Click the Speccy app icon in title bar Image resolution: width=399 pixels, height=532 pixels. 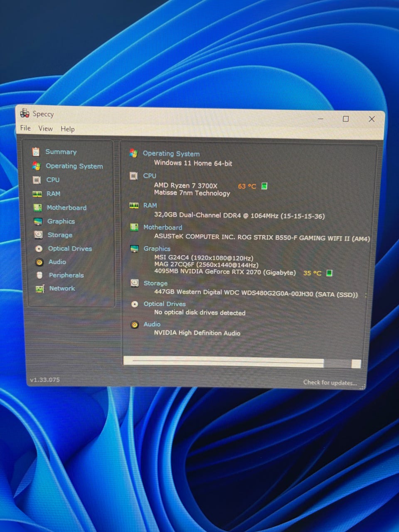tap(25, 113)
